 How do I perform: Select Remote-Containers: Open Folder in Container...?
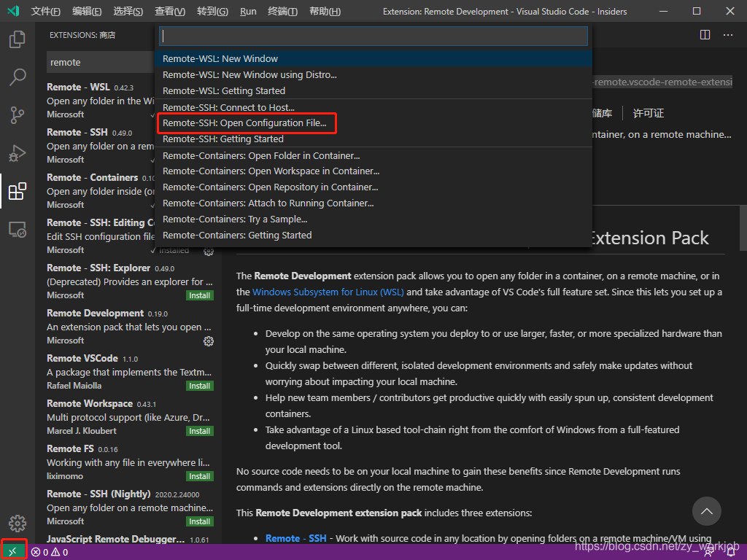click(373, 156)
